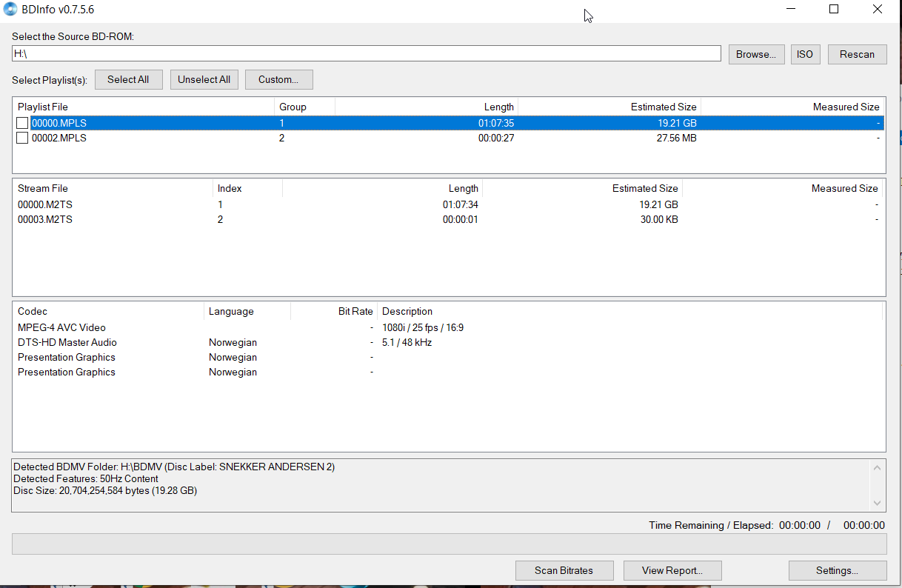902x588 pixels.
Task: Open the Custom... playlist dialog
Action: pyautogui.click(x=278, y=79)
